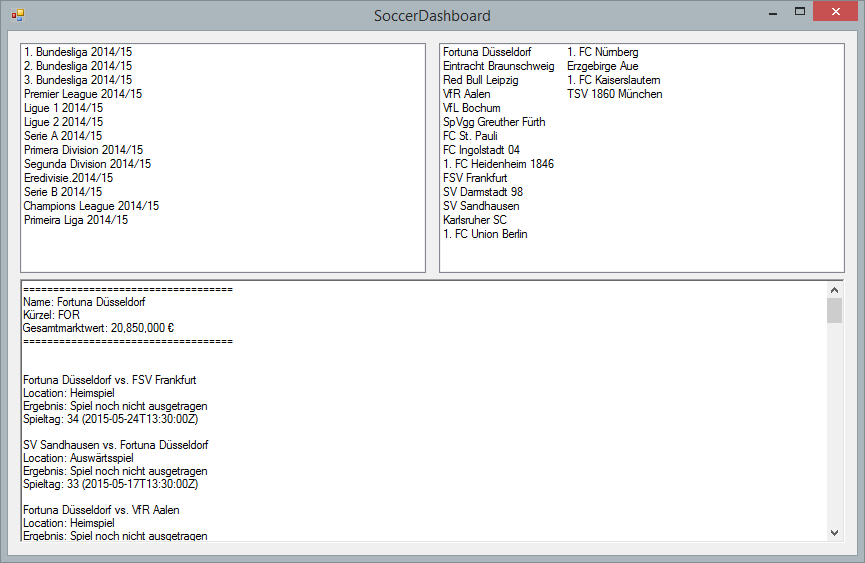The height and width of the screenshot is (563, 865).
Task: Click the Spieltag: 34 date line
Action: (x=110, y=419)
